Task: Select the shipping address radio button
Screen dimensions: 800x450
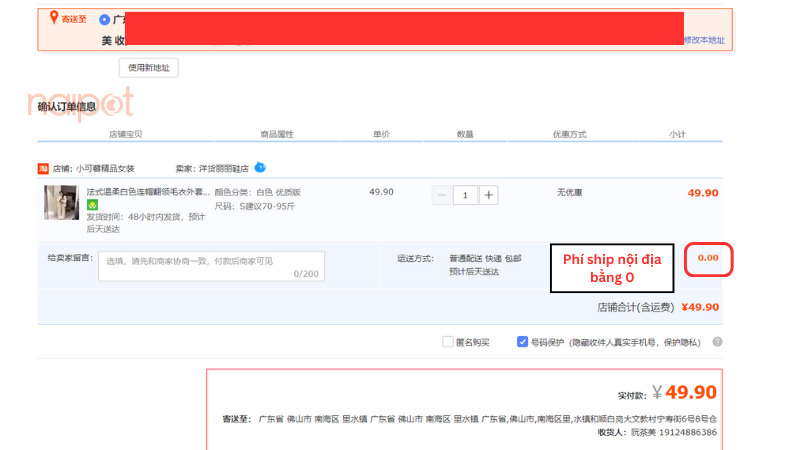Action: click(105, 19)
